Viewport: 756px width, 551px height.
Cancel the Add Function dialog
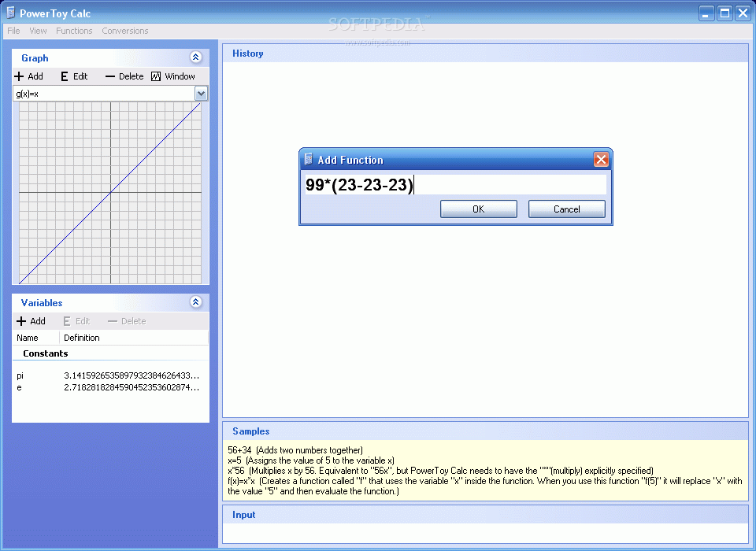[566, 209]
